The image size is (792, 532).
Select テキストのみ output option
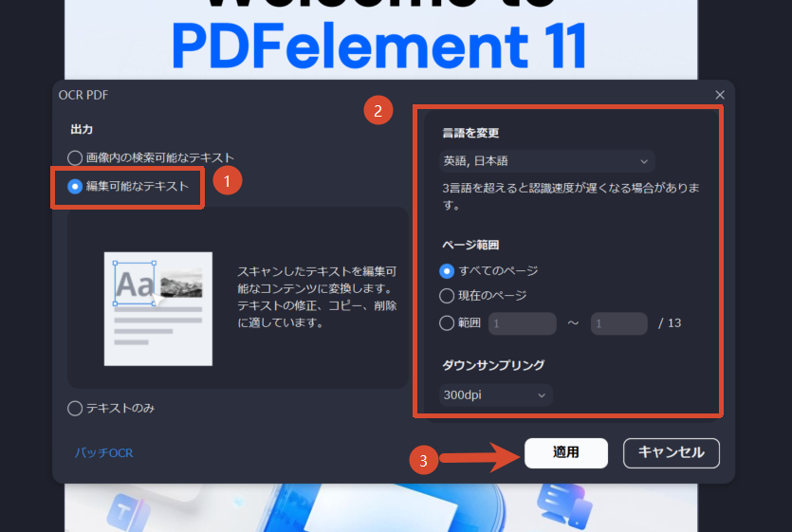(111, 408)
